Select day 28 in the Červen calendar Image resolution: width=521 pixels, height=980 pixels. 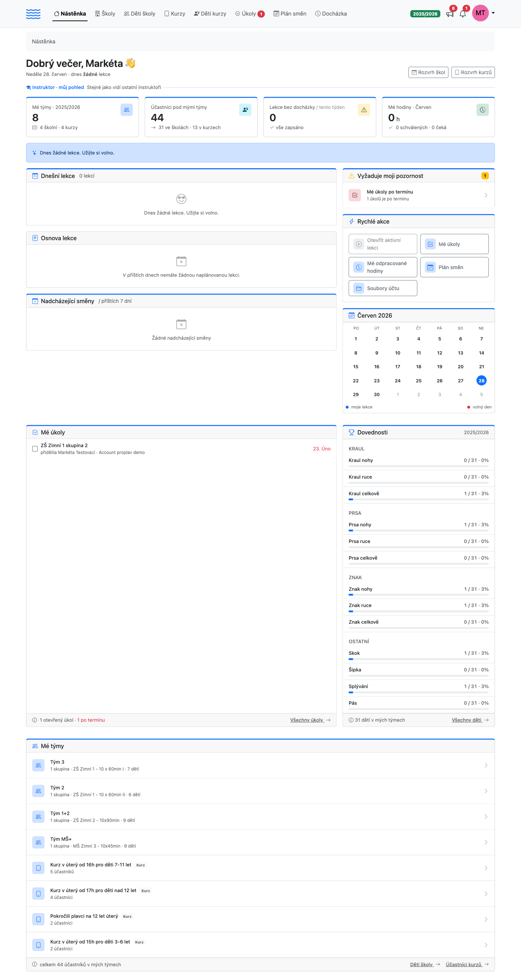(481, 381)
